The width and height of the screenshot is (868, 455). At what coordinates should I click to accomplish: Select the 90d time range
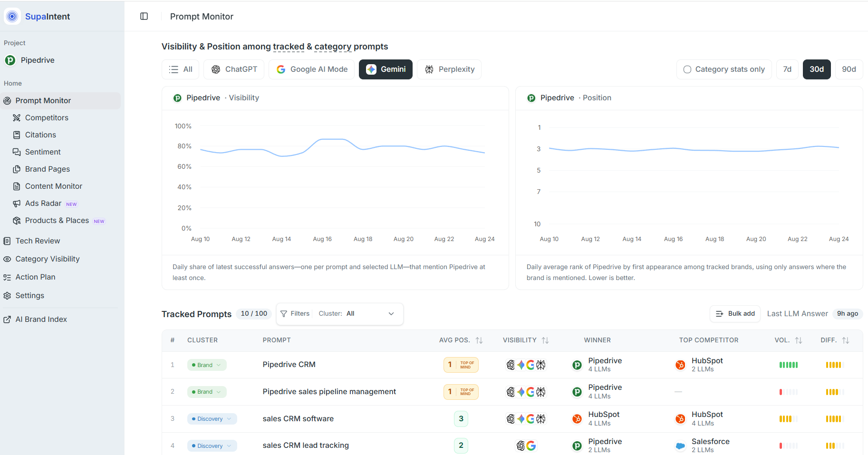click(849, 69)
